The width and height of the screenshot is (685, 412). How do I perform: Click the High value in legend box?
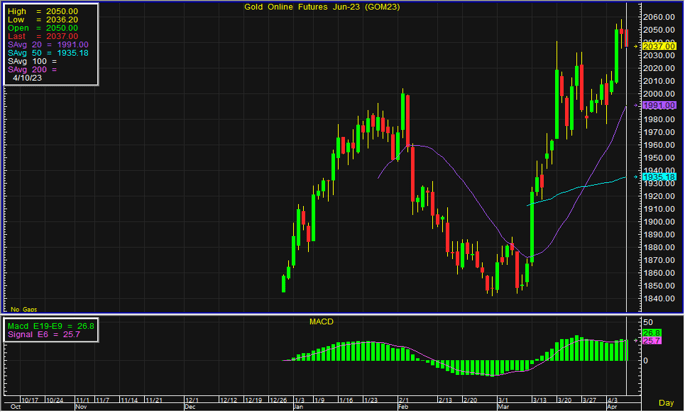point(48,10)
